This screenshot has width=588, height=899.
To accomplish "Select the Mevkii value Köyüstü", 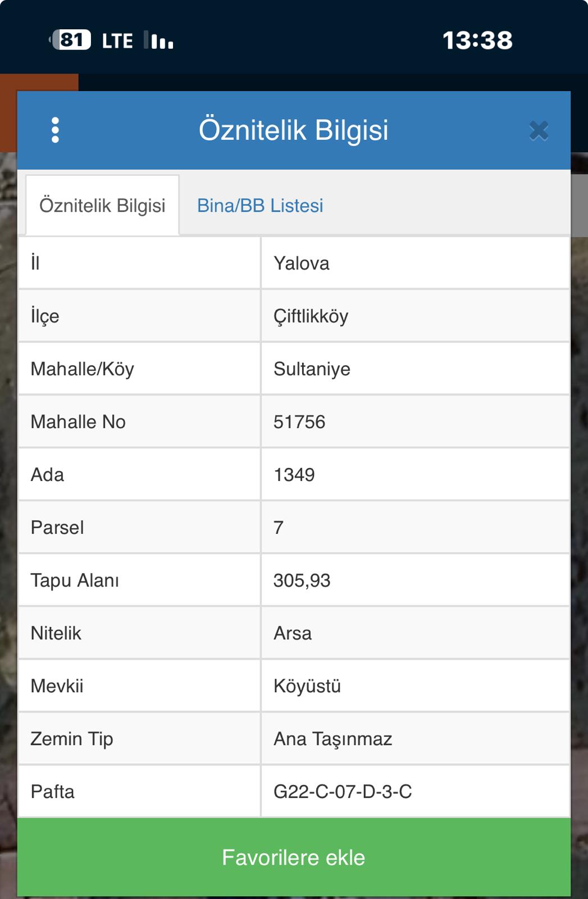I will coord(307,686).
